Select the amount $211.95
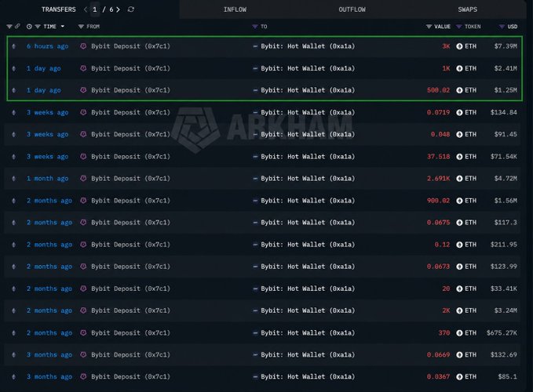The height and width of the screenshot is (392, 533). (504, 245)
